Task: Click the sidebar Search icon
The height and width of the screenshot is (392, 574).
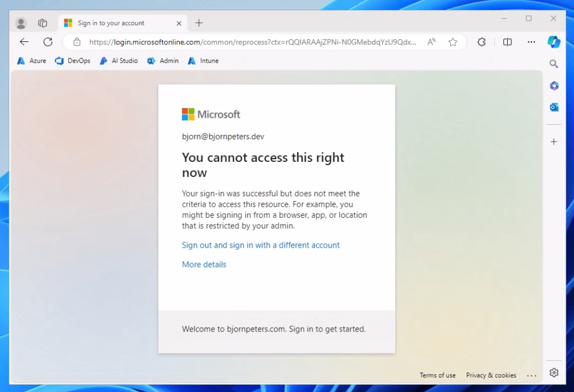Action: (x=554, y=64)
